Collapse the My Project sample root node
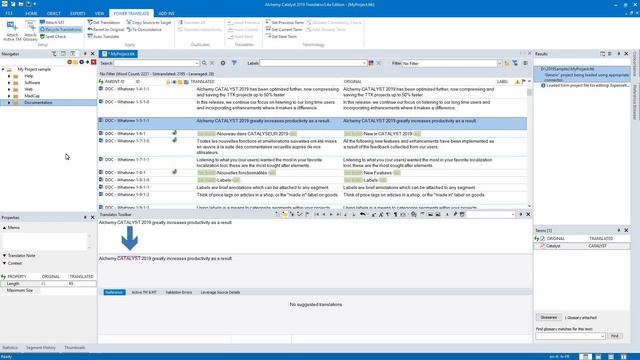Screen dimensions: 640x360 (x=3, y=69)
